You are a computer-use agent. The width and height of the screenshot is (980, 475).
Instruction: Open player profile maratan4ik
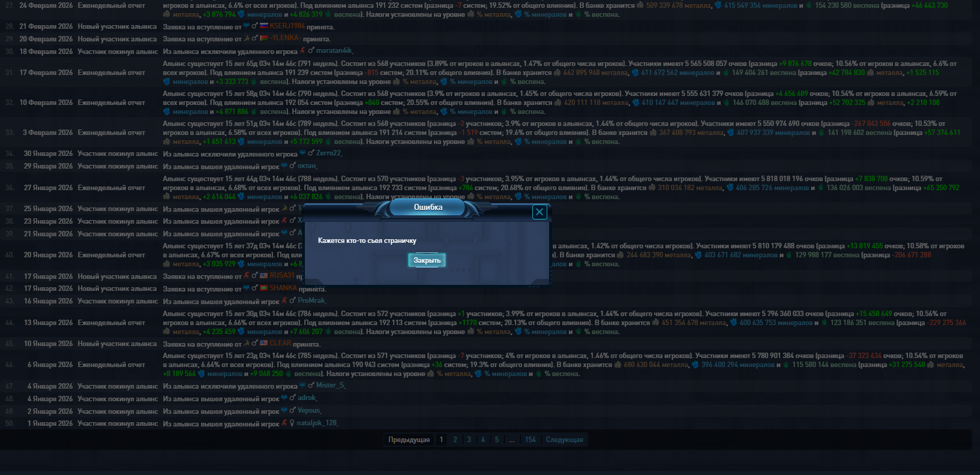pyautogui.click(x=334, y=51)
